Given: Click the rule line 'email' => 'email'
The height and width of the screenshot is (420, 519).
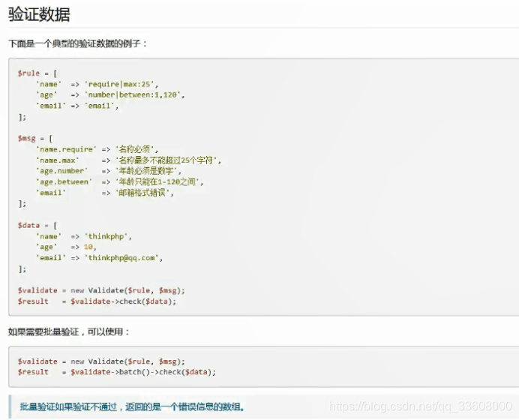Looking at the screenshot, I should coord(77,106).
